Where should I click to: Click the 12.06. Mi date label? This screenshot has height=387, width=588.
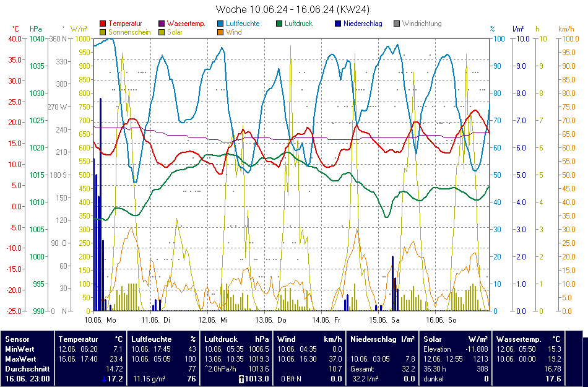coord(213,320)
